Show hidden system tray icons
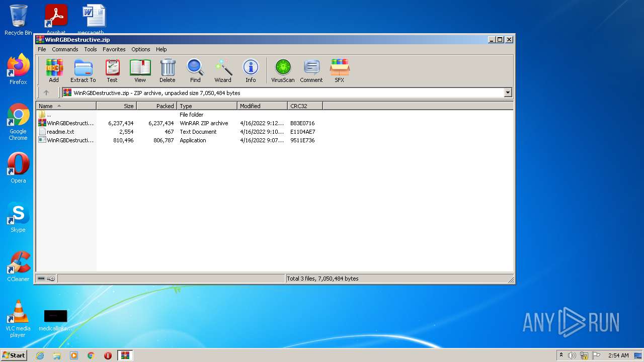The height and width of the screenshot is (362, 644). pos(561,355)
